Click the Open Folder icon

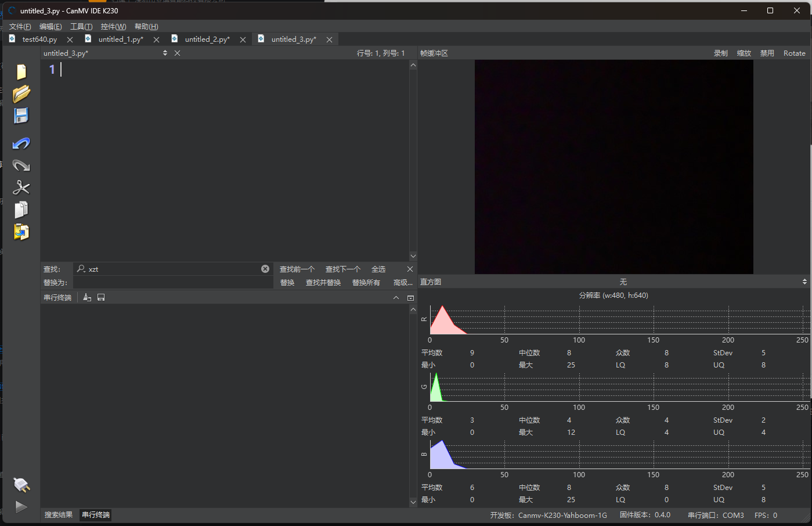(21, 93)
